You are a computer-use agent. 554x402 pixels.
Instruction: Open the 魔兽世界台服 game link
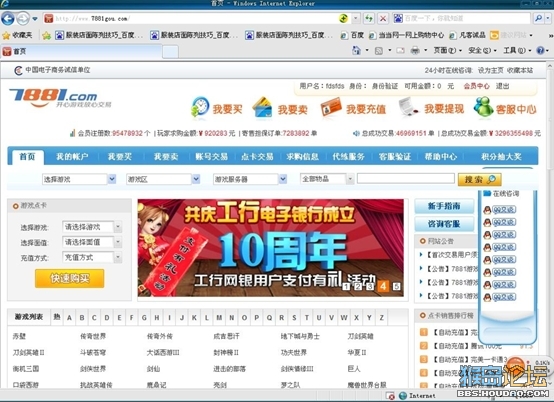click(367, 385)
